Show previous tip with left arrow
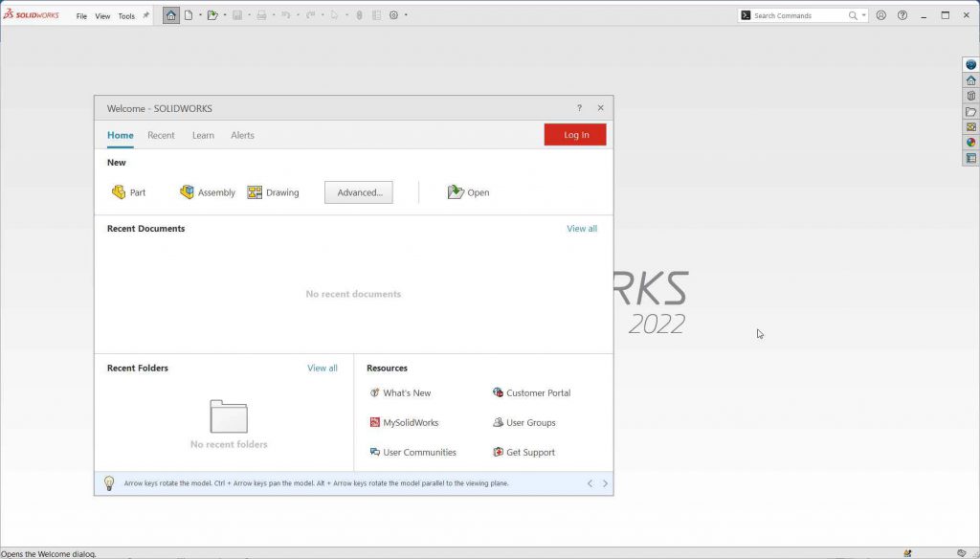The height and width of the screenshot is (559, 980). (x=590, y=483)
